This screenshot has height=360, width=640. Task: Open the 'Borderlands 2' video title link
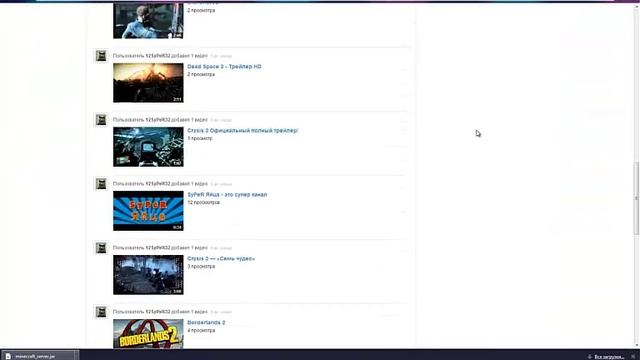206,323
